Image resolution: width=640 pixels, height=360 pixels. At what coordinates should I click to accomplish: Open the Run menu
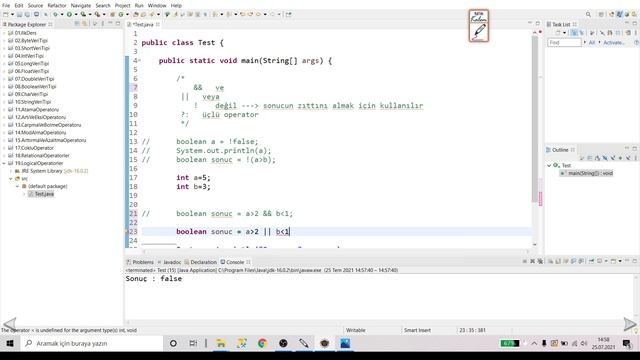click(x=139, y=5)
